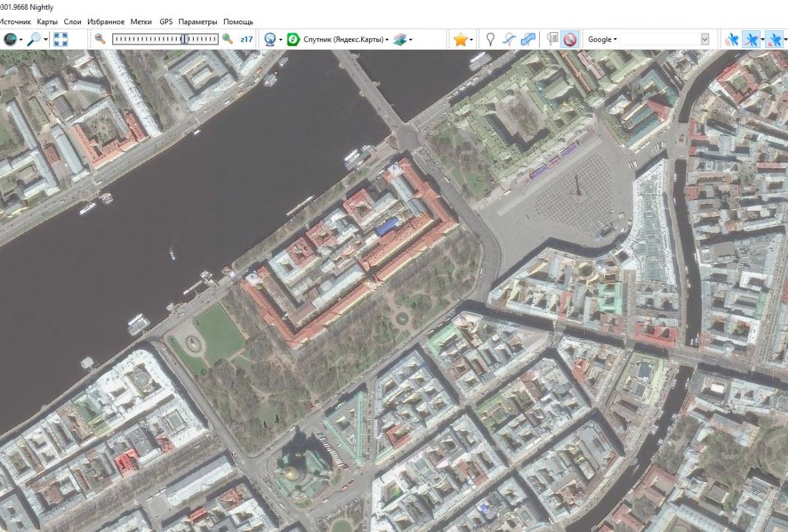
Task: Click the zoom out magnifier icon
Action: tap(100, 39)
